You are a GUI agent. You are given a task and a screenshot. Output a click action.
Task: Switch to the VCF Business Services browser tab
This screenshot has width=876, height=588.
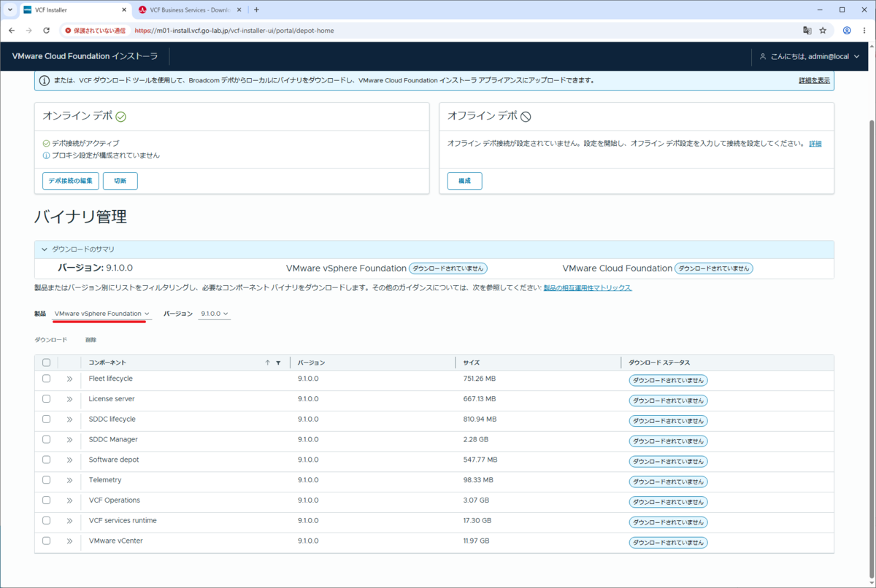[x=188, y=9]
